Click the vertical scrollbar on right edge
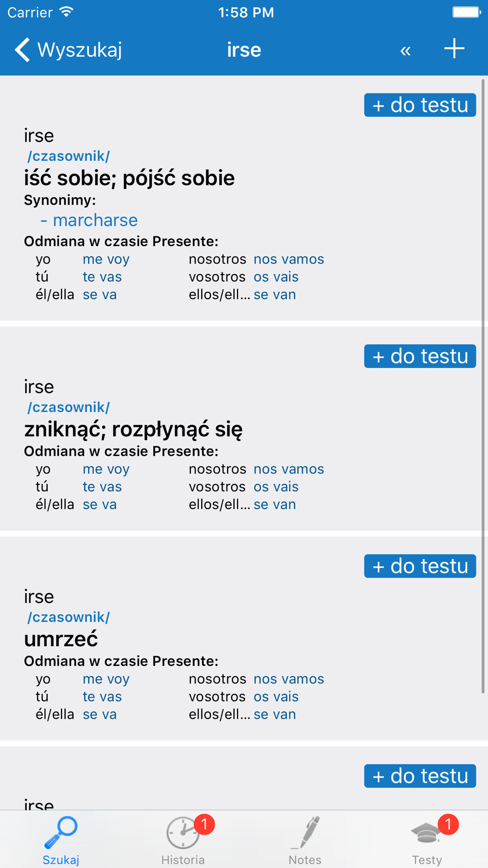 pyautogui.click(x=483, y=386)
